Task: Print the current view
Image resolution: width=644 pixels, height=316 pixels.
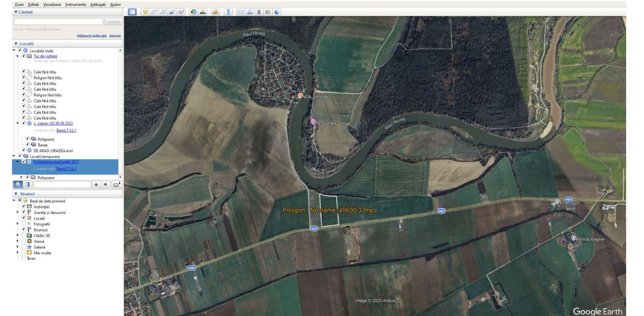Action: (250, 12)
